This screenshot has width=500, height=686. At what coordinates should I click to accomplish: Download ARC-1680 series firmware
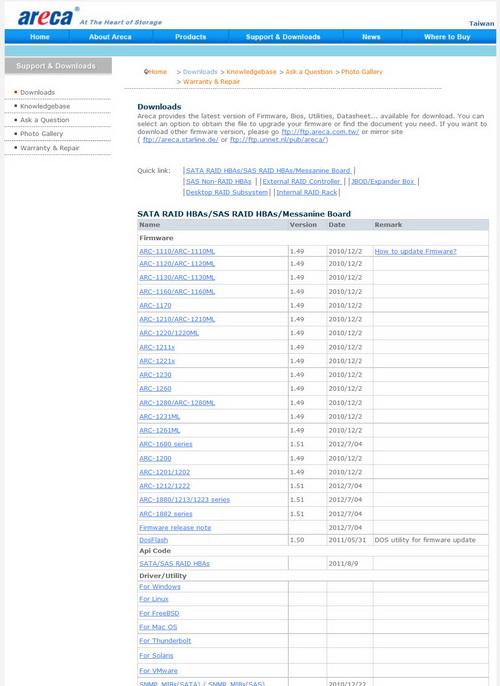(166, 444)
